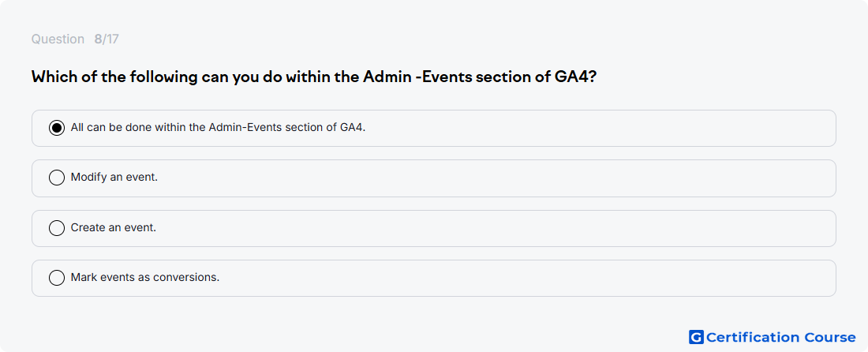
Task: Click the 'Mark events as conversions.' answer text
Action: tap(145, 277)
